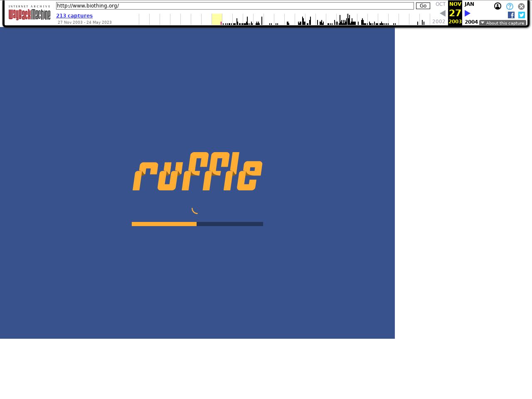Select the JAN month link
Screen dimensions: 532x399
point(469,4)
